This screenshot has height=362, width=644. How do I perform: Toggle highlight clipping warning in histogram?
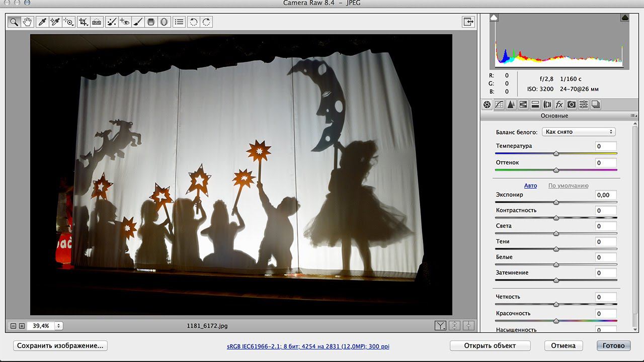click(x=625, y=18)
